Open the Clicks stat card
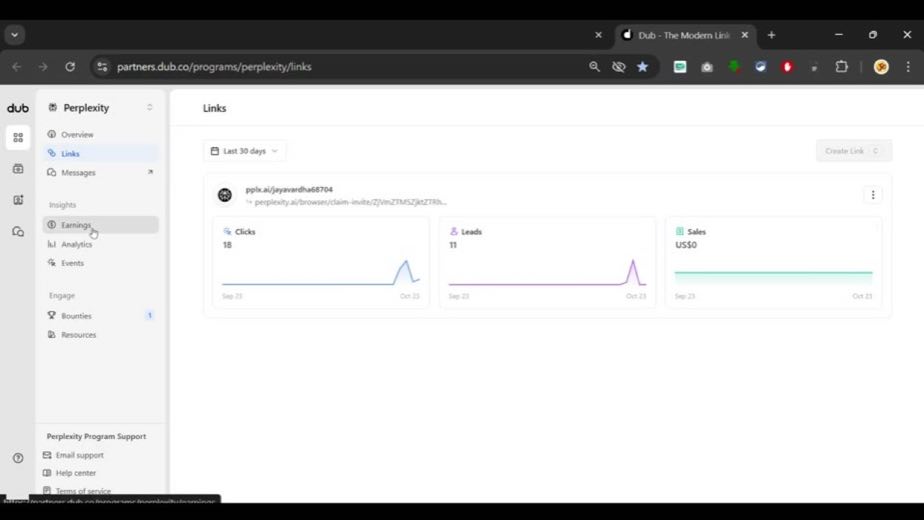 point(321,262)
